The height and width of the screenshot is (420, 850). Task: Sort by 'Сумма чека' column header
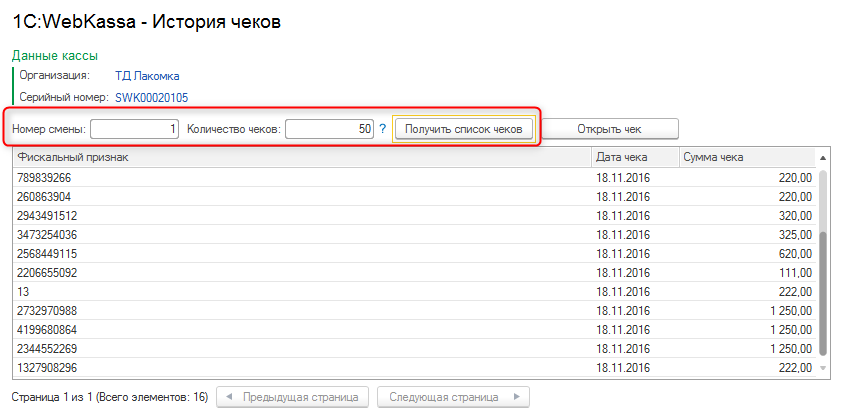745,158
